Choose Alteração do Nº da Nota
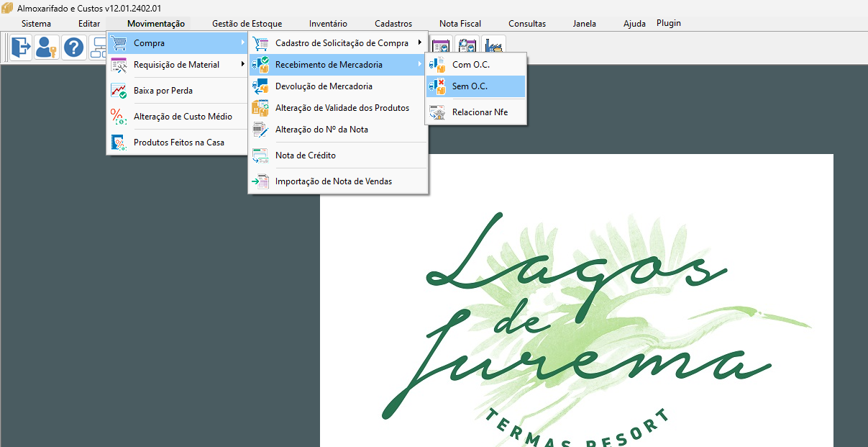The height and width of the screenshot is (447, 868). coord(338,130)
